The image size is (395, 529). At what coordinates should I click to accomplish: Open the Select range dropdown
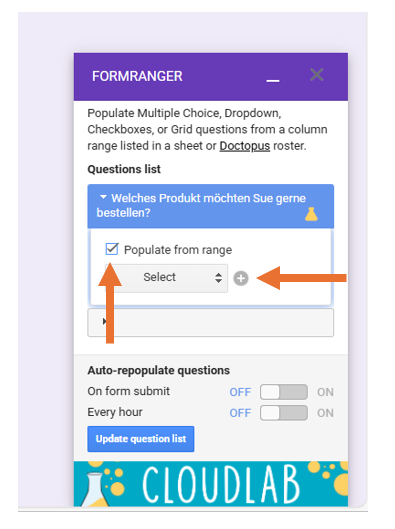pos(166,278)
